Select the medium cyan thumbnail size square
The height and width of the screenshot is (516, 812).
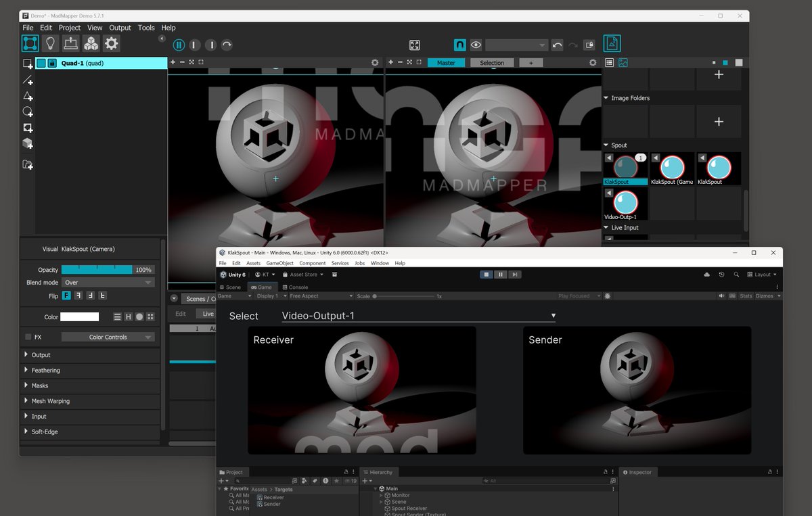pos(725,63)
